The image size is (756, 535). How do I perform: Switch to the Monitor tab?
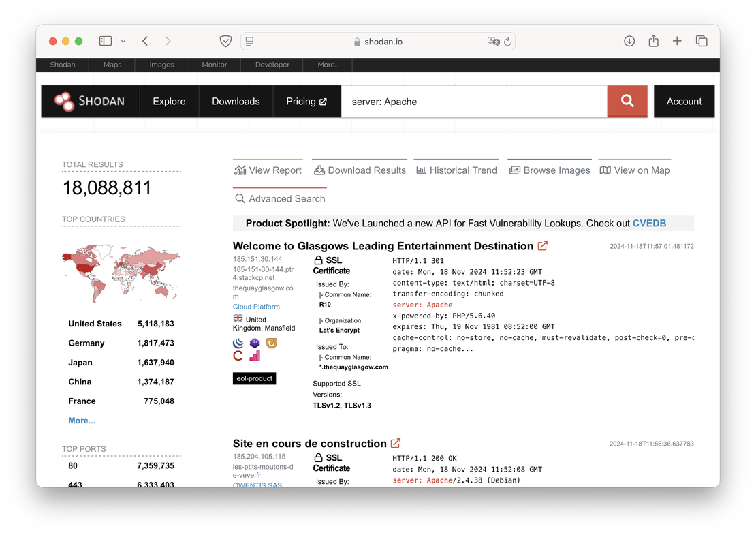pos(214,65)
